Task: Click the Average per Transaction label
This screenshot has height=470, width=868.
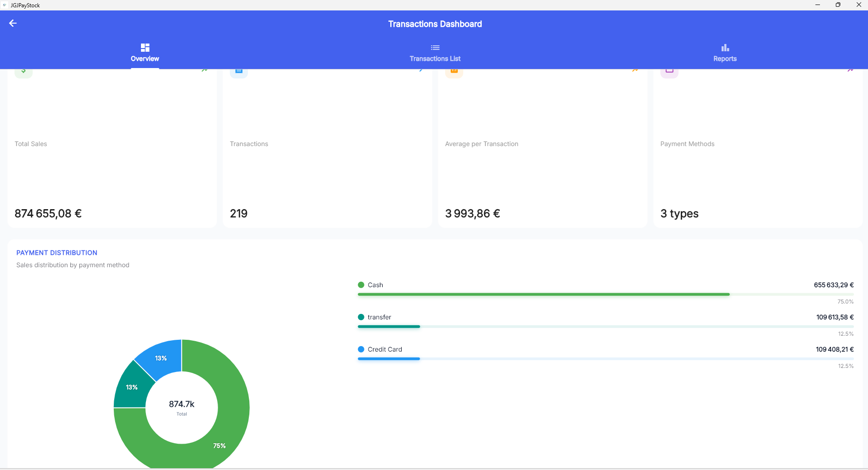Action: [481, 144]
